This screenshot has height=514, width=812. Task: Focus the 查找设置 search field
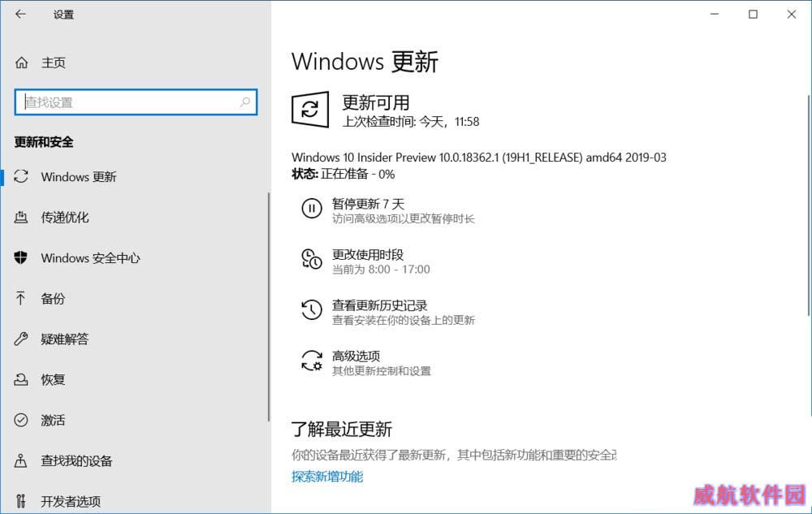[136, 102]
